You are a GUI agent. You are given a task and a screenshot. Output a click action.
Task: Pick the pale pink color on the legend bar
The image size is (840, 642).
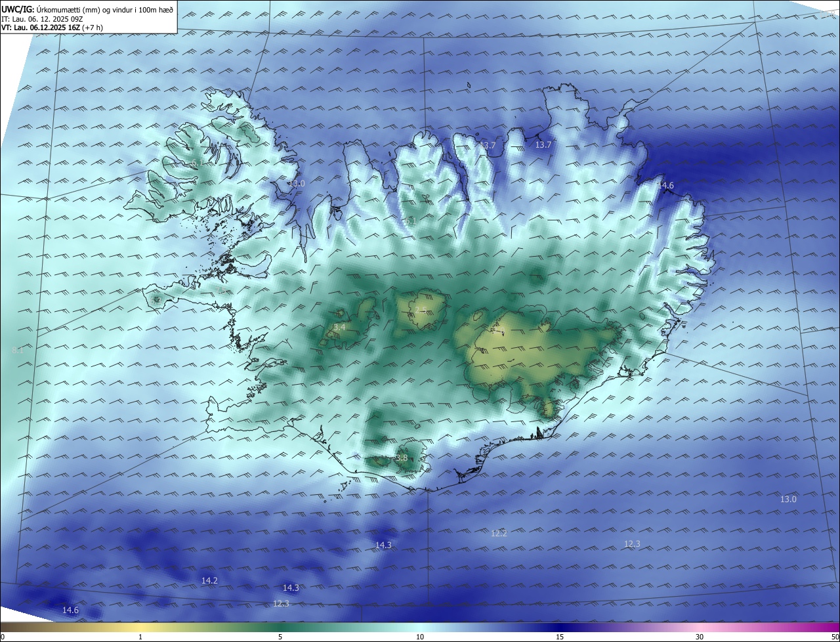tap(700, 627)
